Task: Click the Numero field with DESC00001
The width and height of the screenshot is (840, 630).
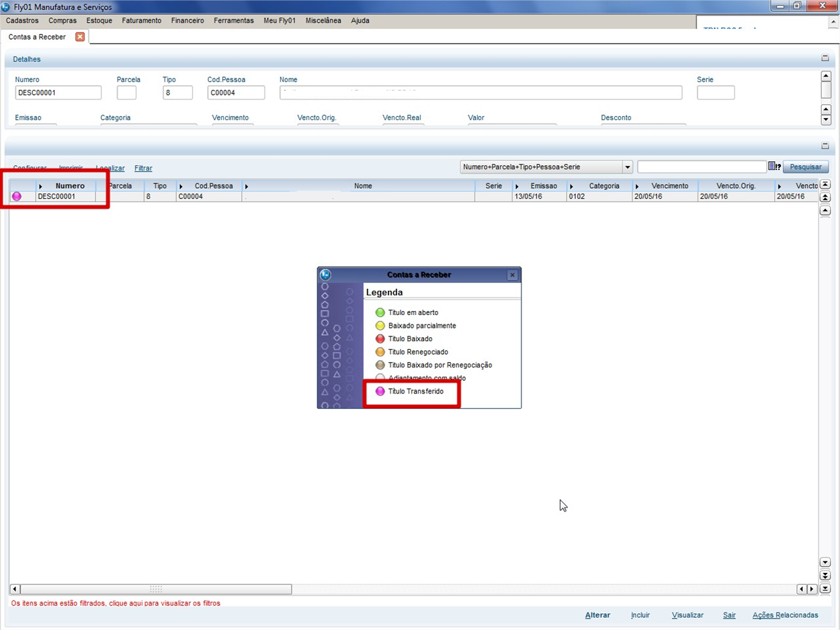Action: tap(58, 93)
